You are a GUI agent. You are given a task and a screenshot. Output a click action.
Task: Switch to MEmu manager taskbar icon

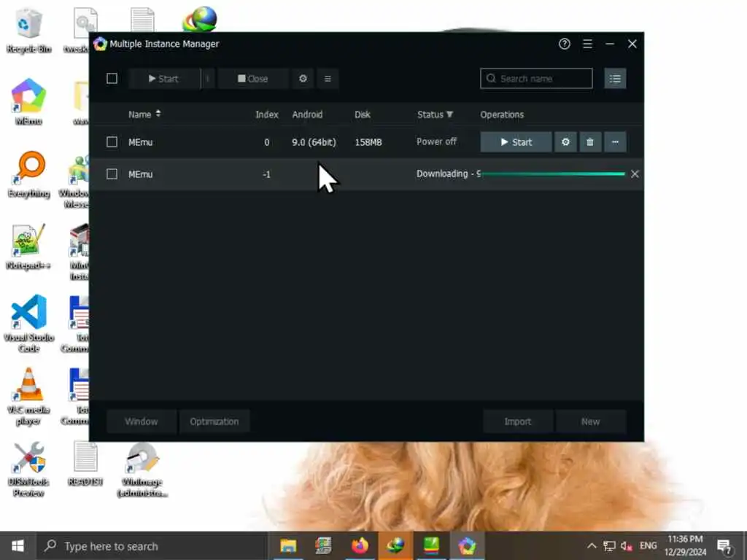tap(467, 545)
